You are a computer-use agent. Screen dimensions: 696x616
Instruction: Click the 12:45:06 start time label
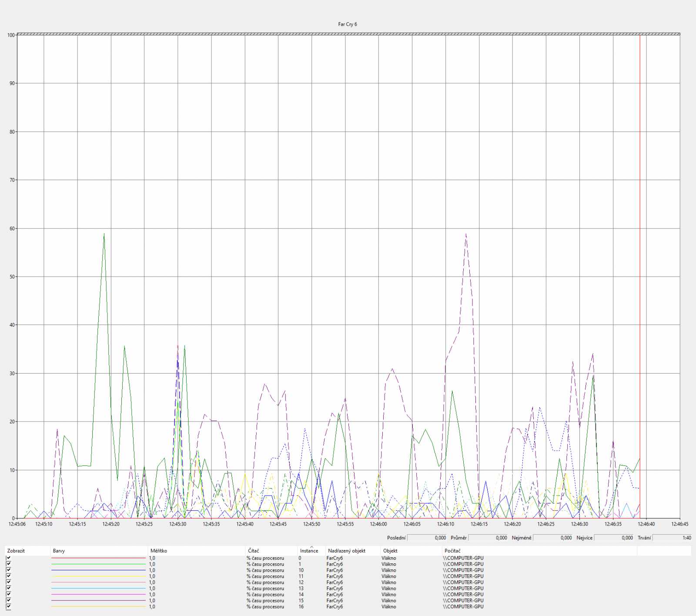pyautogui.click(x=17, y=524)
